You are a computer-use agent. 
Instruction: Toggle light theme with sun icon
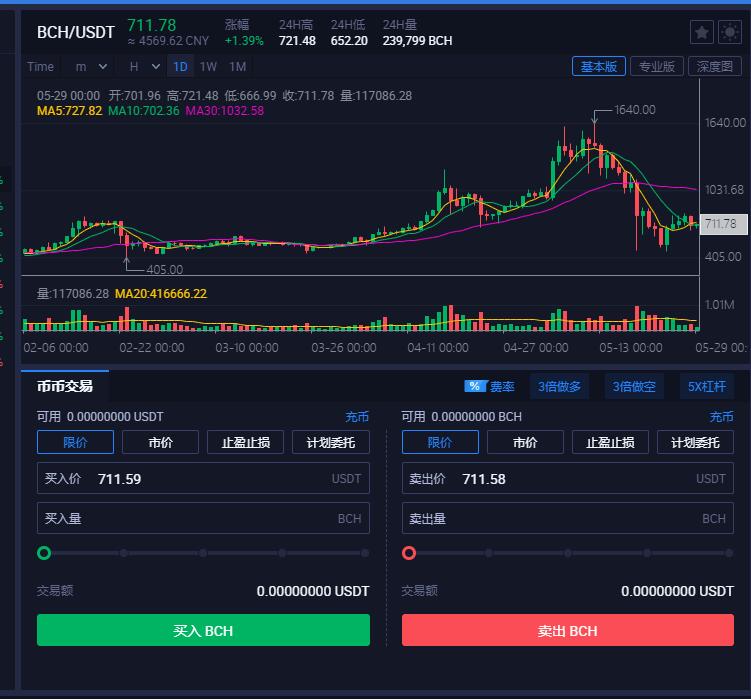pos(730,33)
